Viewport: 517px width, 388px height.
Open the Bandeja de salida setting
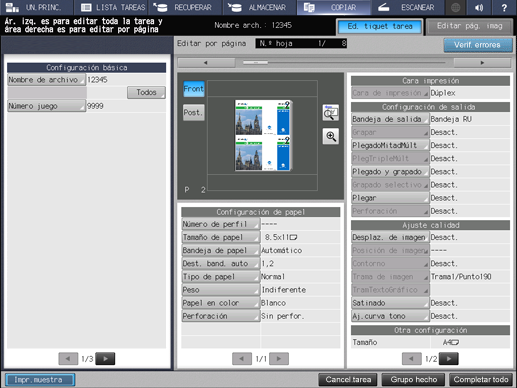tap(390, 119)
